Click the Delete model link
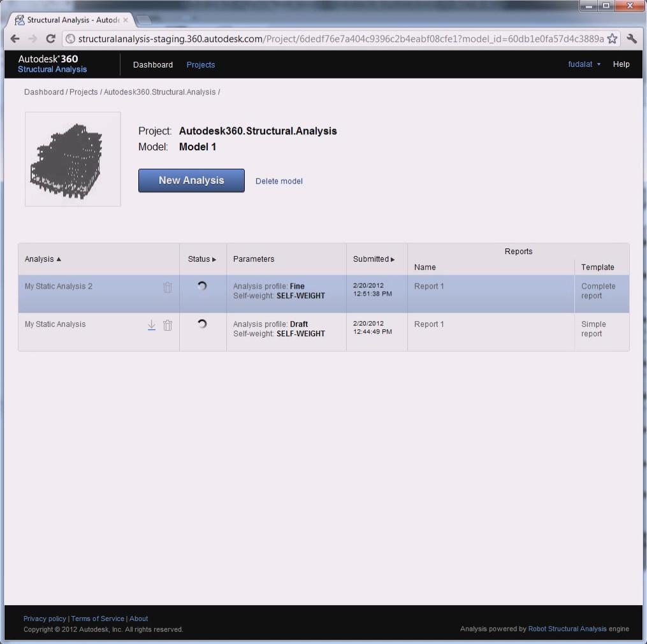The image size is (647, 644). point(279,181)
